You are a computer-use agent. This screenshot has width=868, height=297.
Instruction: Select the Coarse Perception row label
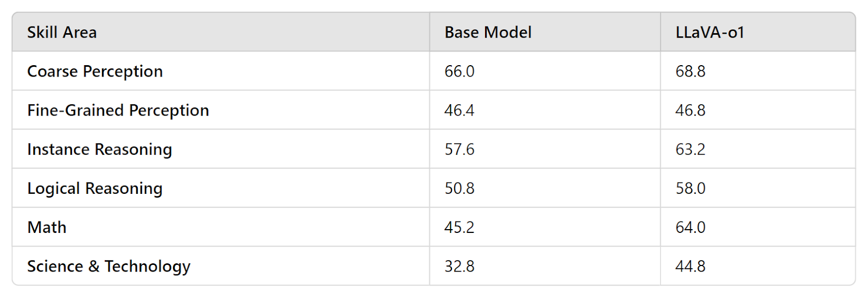pyautogui.click(x=95, y=72)
